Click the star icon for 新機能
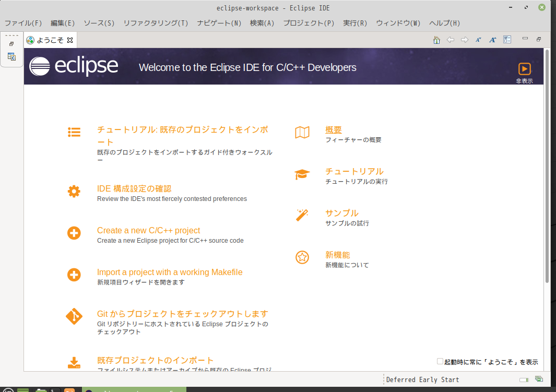Image resolution: width=556 pixels, height=392 pixels. click(302, 257)
